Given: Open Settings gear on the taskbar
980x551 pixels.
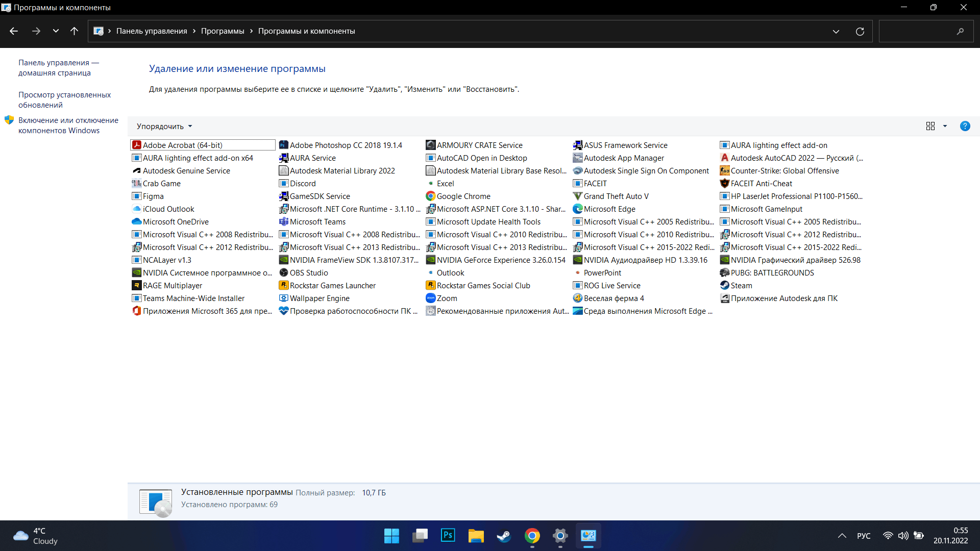Looking at the screenshot, I should pyautogui.click(x=560, y=536).
